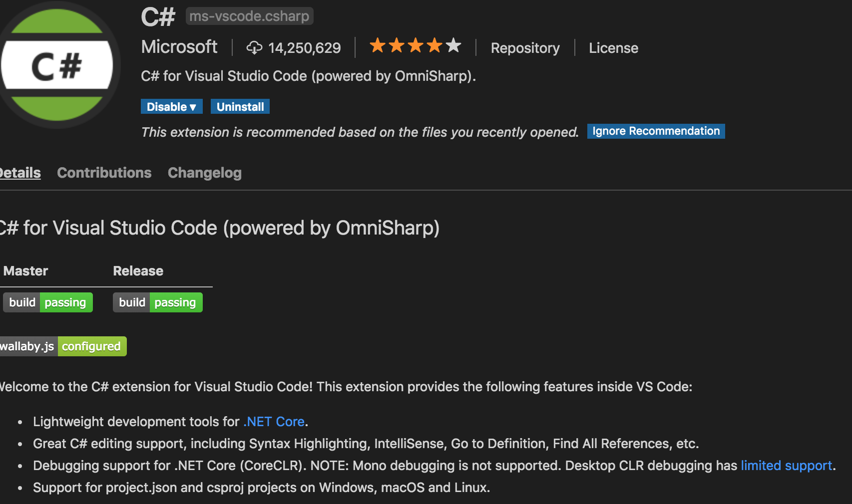This screenshot has width=852, height=504.
Task: Click the Master build passing badge
Action: coord(48,302)
